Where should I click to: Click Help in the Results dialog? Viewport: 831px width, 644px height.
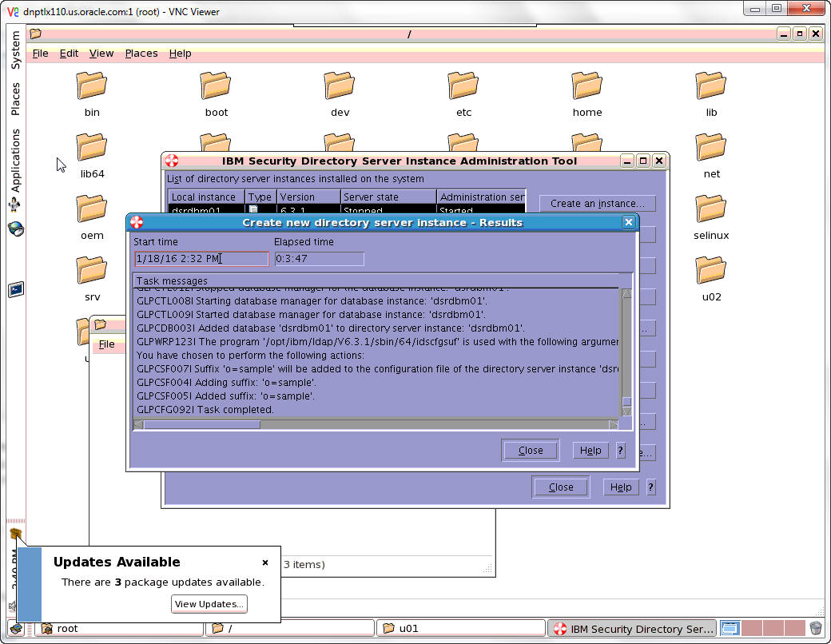590,451
